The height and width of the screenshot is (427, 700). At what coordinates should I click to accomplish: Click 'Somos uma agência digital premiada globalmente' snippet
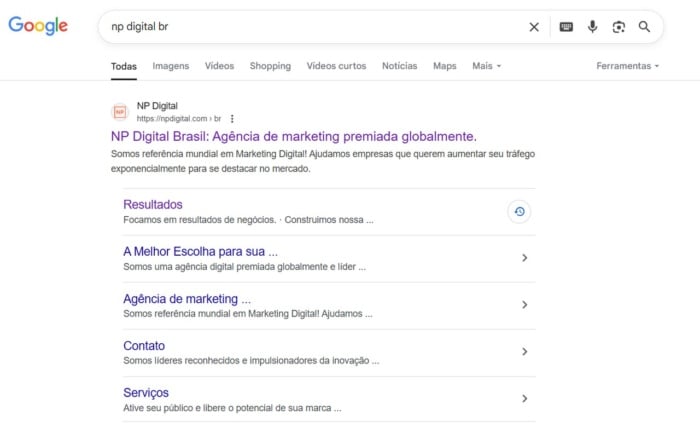tap(245, 267)
